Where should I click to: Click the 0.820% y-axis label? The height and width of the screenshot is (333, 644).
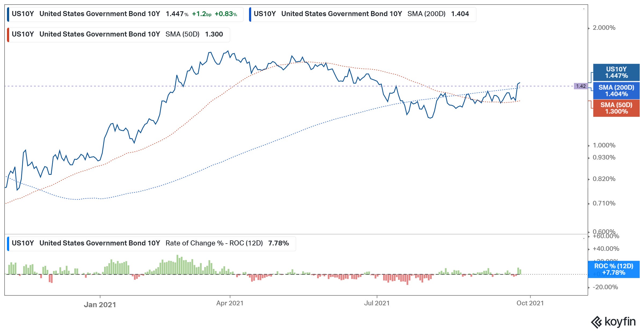click(x=604, y=179)
